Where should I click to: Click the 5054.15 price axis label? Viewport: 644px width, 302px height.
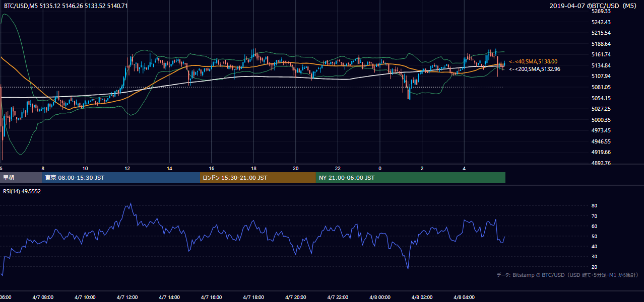point(602,98)
